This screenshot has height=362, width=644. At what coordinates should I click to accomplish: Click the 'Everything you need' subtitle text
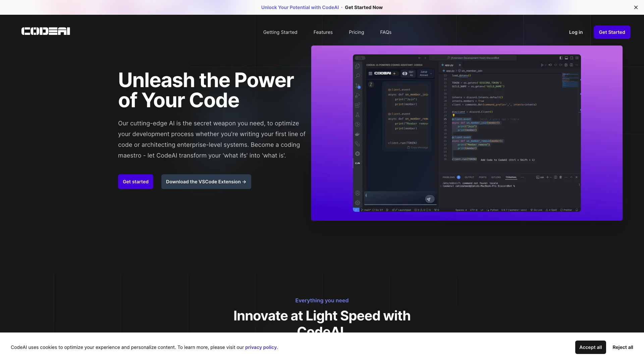point(322,300)
